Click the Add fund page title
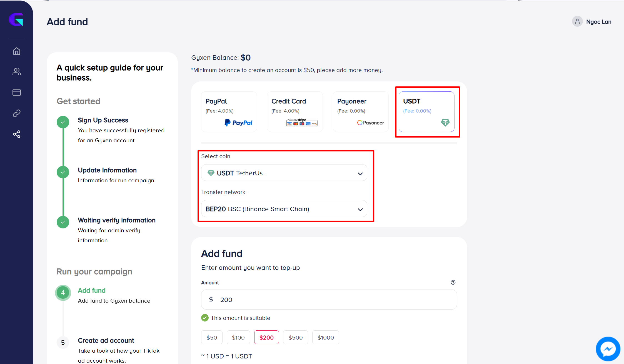 pos(67,22)
